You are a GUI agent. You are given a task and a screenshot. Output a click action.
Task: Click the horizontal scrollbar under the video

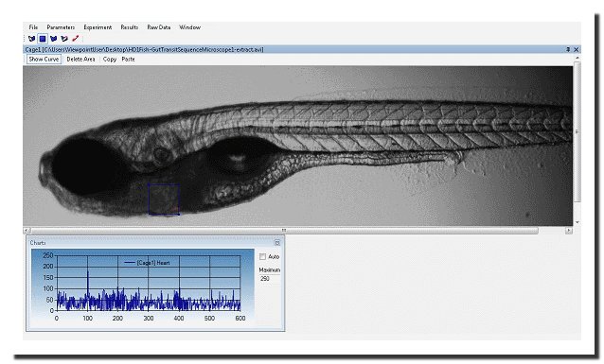[284, 231]
